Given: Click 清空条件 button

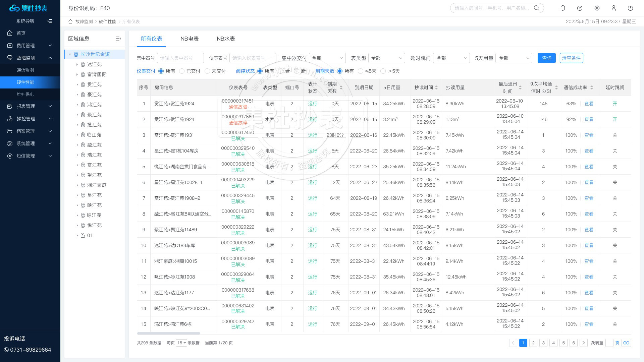Looking at the screenshot, I should pos(571,58).
